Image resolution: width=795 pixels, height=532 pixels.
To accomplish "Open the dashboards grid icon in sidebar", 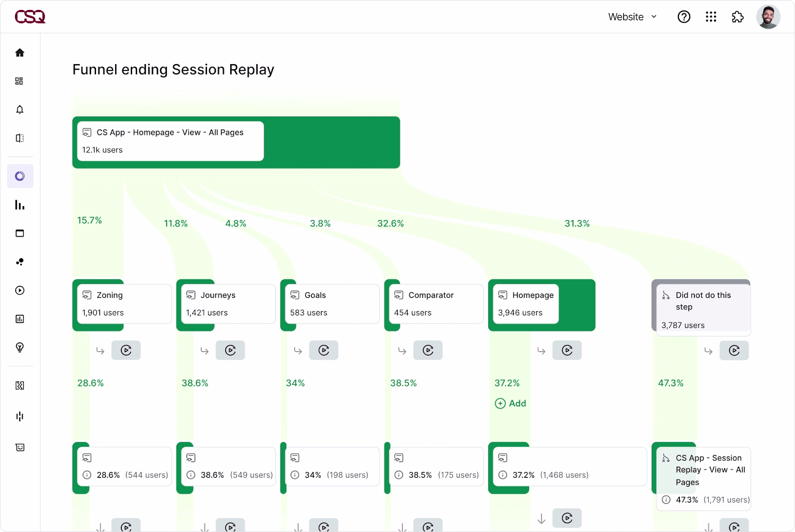I will [x=19, y=81].
